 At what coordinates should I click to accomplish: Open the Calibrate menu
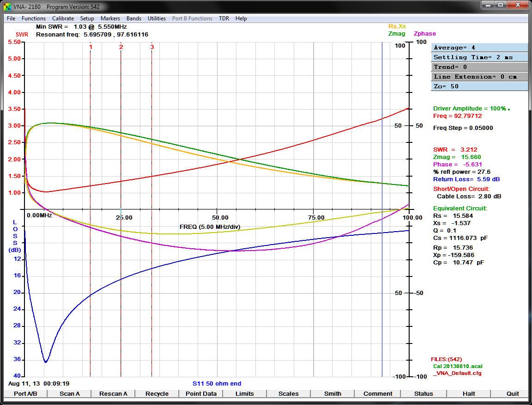(63, 18)
